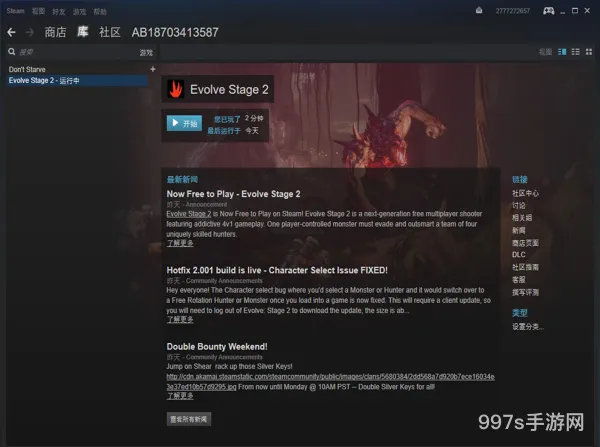Open 社区中心 link

pos(525,193)
